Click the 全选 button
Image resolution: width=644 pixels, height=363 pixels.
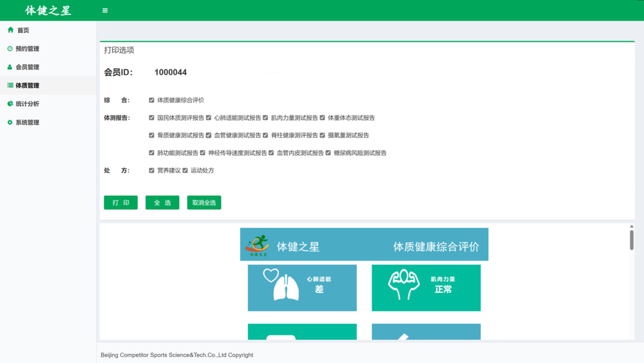162,203
